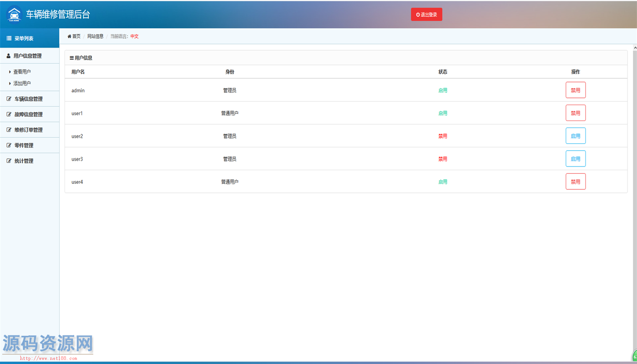
Task: Click the admin username cell
Action: [78, 91]
